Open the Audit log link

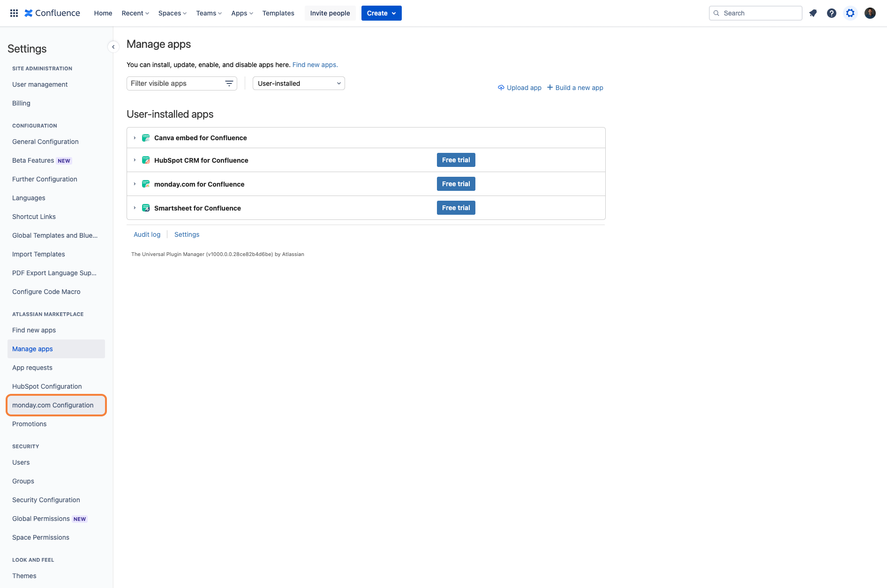pyautogui.click(x=147, y=234)
